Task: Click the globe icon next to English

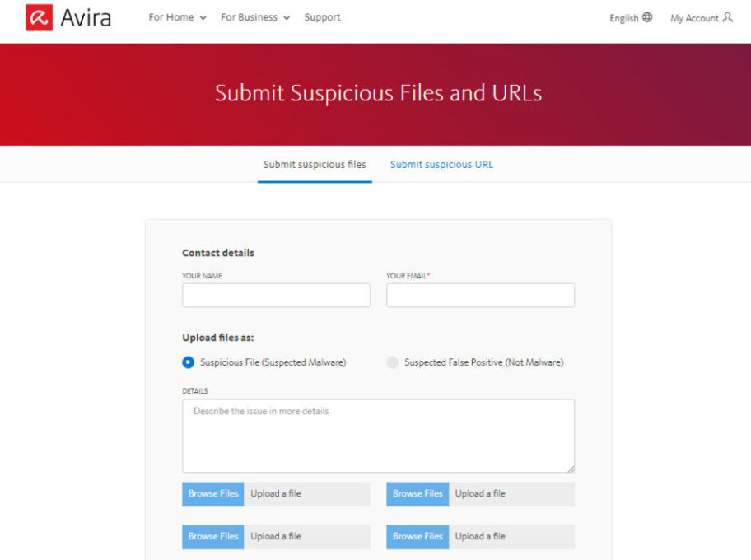Action: [x=647, y=18]
